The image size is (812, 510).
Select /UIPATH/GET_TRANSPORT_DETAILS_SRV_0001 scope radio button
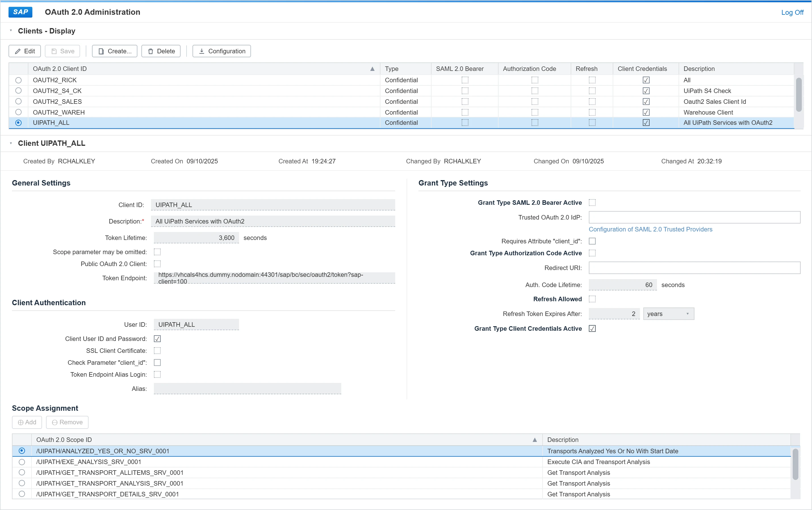click(22, 494)
